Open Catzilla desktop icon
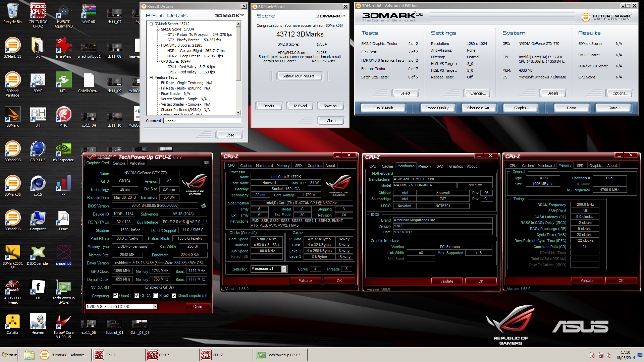Image resolution: width=644 pixels, height=362 pixels. [12, 323]
